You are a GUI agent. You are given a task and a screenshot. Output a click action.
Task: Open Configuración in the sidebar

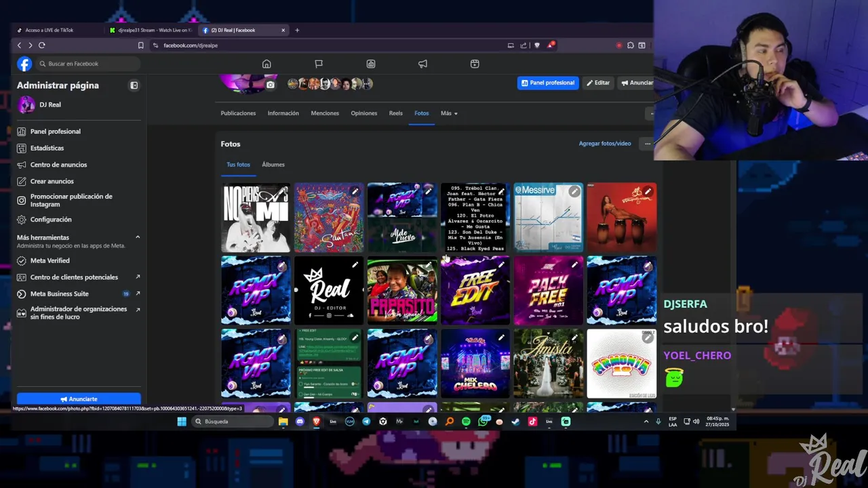click(x=79, y=220)
